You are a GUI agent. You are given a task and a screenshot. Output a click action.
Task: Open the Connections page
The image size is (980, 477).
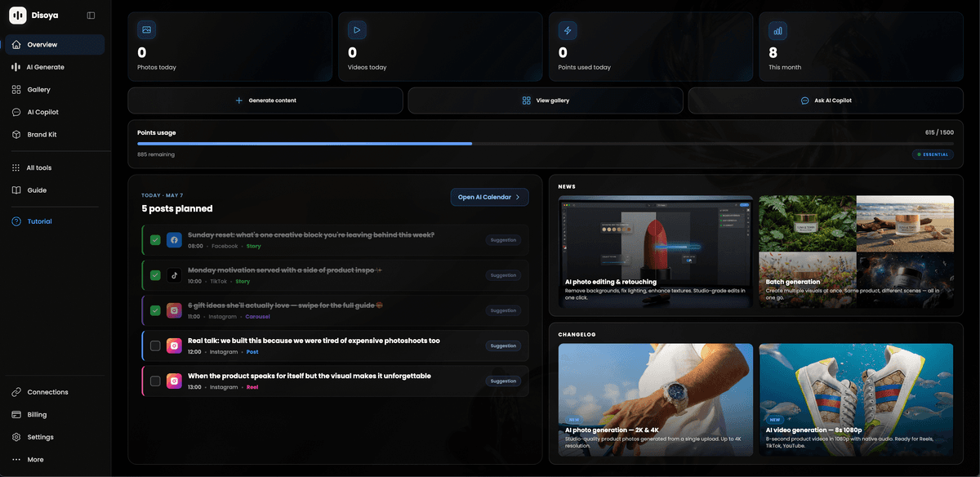click(56, 392)
